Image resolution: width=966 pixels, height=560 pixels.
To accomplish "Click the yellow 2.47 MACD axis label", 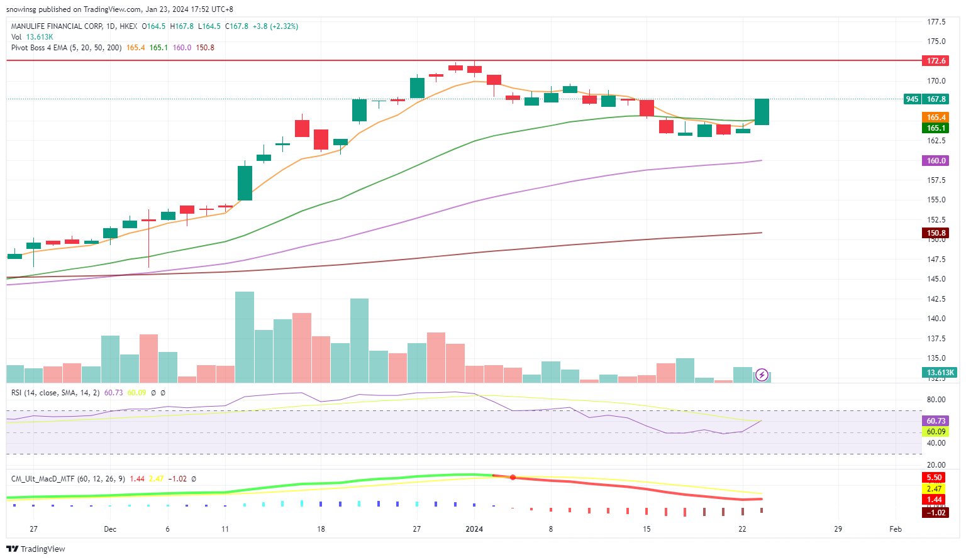I will (x=935, y=489).
